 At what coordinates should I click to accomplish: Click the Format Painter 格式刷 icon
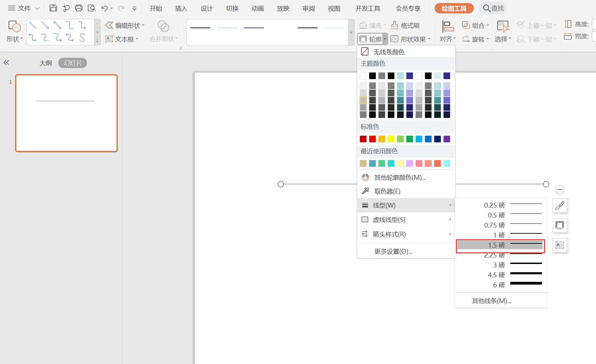(x=395, y=25)
